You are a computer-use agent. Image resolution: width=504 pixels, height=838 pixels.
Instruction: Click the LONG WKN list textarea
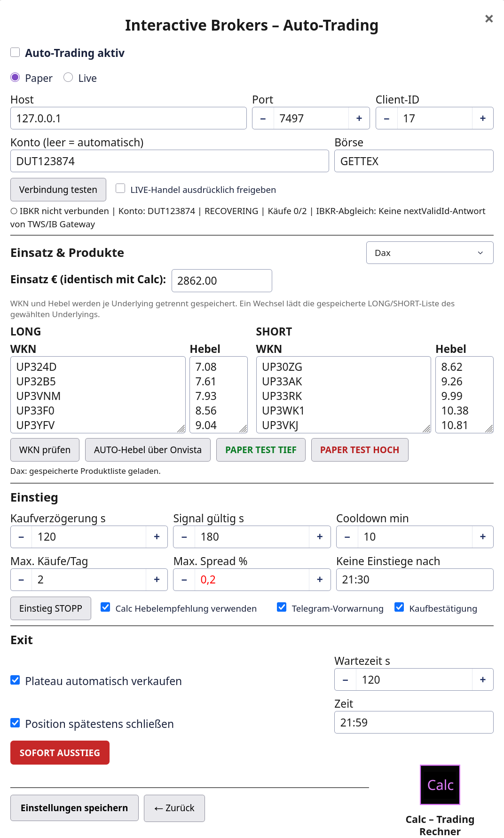98,395
